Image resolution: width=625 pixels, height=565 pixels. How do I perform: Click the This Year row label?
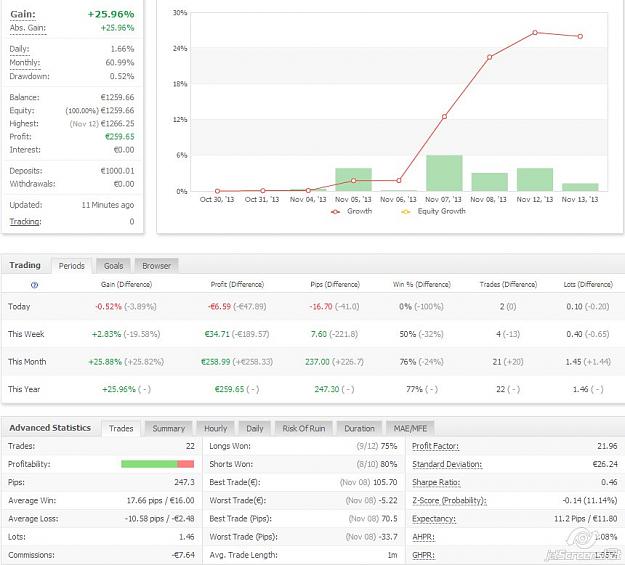tap(24, 389)
